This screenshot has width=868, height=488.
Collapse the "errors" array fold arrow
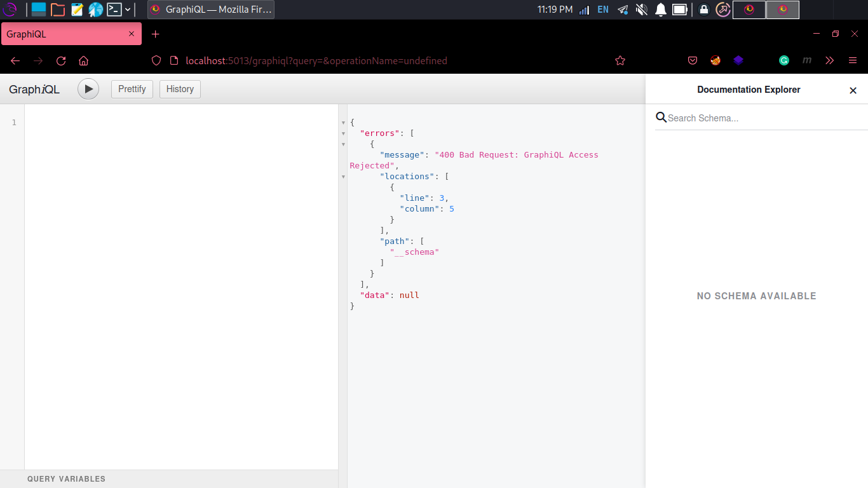[x=344, y=133]
